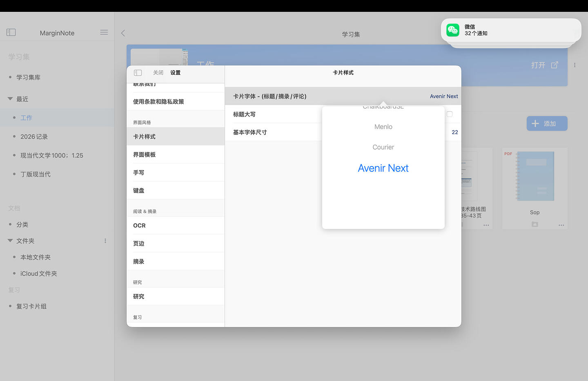Open 研究 settings section

coord(176,296)
